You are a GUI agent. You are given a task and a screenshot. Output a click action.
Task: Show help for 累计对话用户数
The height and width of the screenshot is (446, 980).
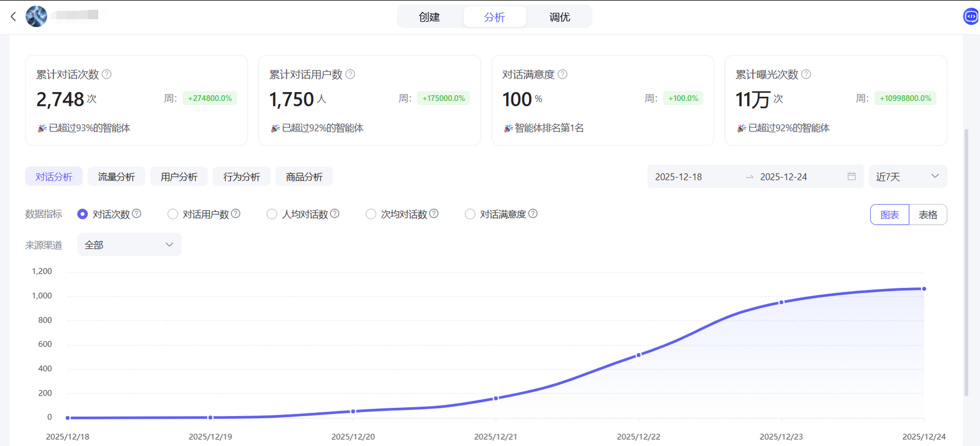coord(350,74)
